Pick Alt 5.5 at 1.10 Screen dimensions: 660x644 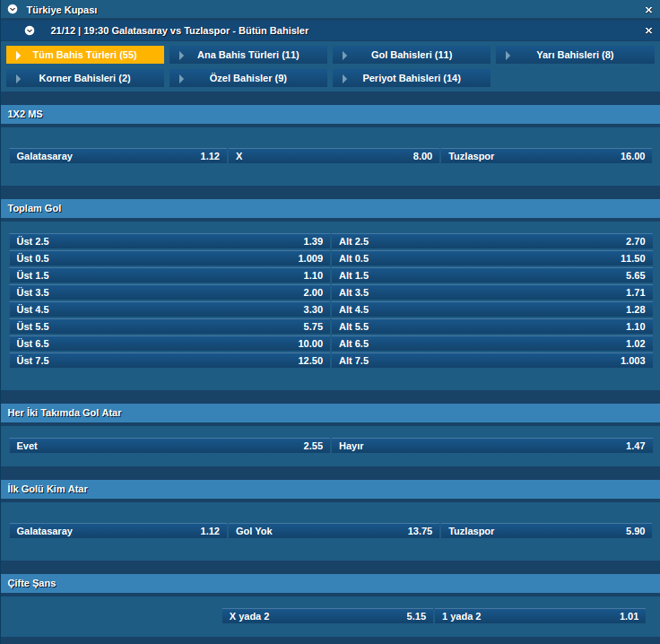tap(492, 326)
